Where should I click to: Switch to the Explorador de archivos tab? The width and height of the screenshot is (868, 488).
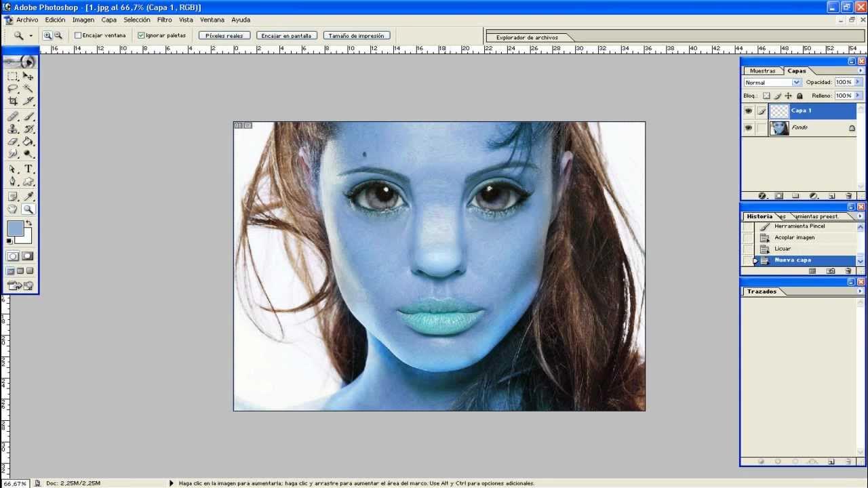coord(527,37)
